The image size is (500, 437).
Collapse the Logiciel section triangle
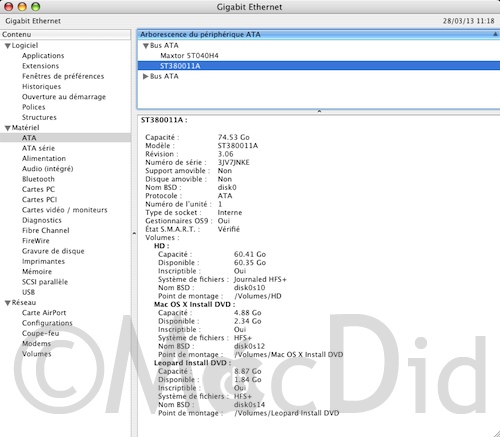(7, 46)
